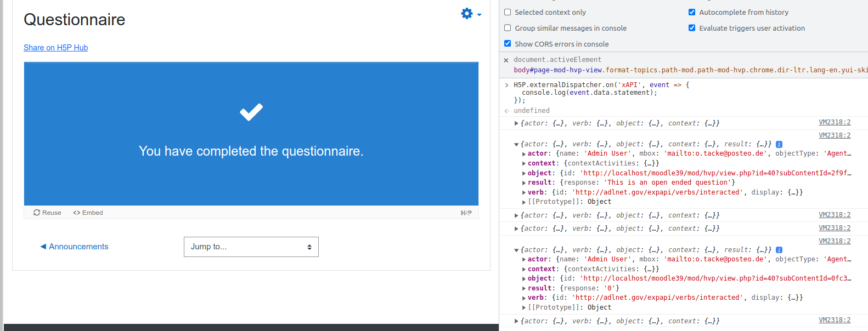Expand result with 'This is an open ended question'
Screen dimensions: 868x331
click(524, 183)
